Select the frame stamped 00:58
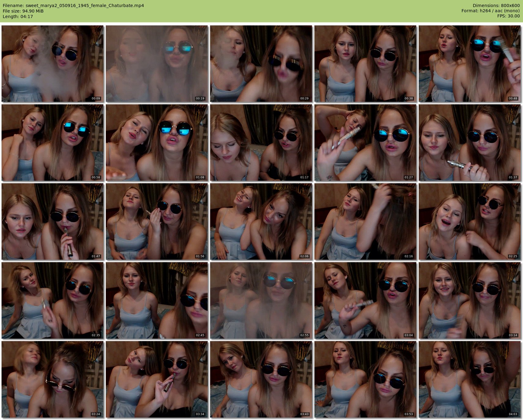Screen dimensions: 523x420 click(x=52, y=143)
